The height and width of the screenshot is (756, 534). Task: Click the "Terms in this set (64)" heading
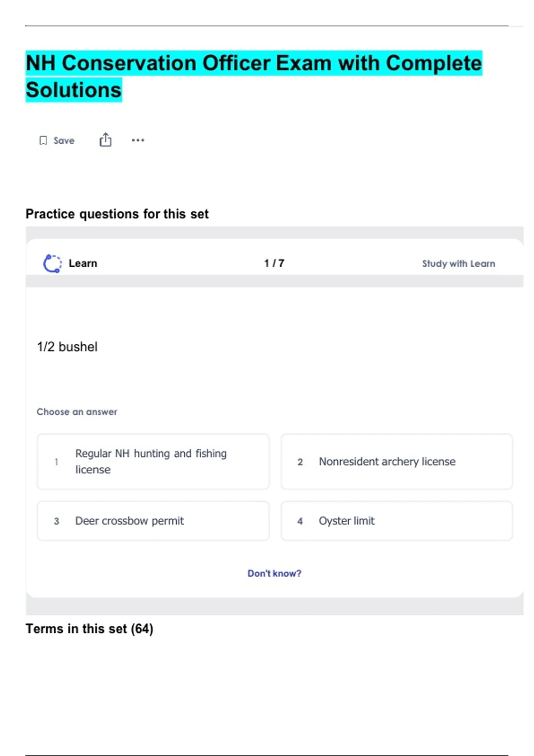click(x=89, y=629)
